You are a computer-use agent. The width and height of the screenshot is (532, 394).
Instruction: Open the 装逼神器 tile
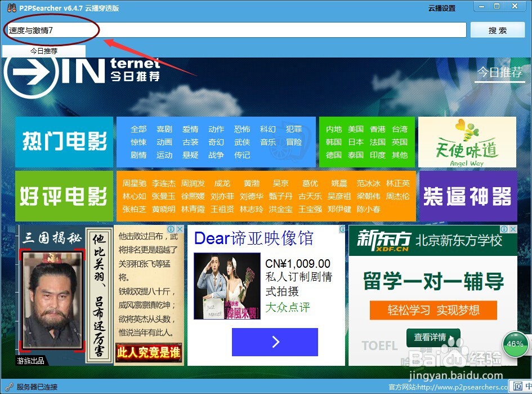click(x=468, y=196)
